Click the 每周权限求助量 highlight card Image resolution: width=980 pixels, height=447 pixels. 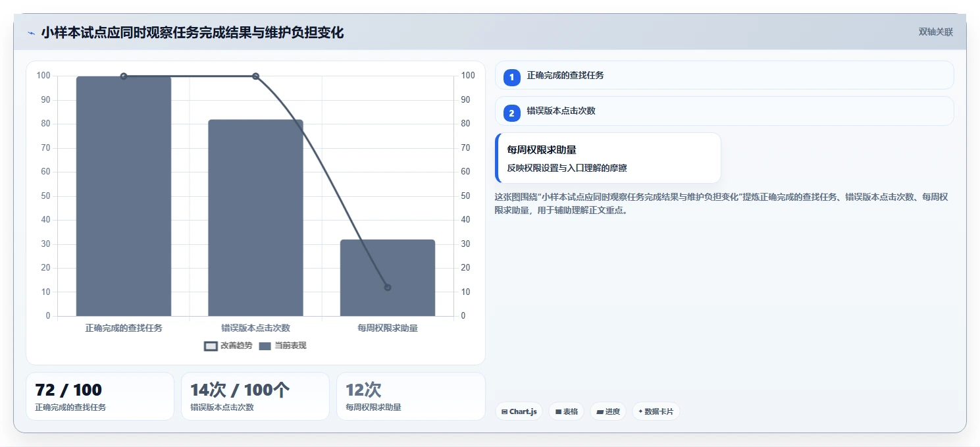pos(608,158)
